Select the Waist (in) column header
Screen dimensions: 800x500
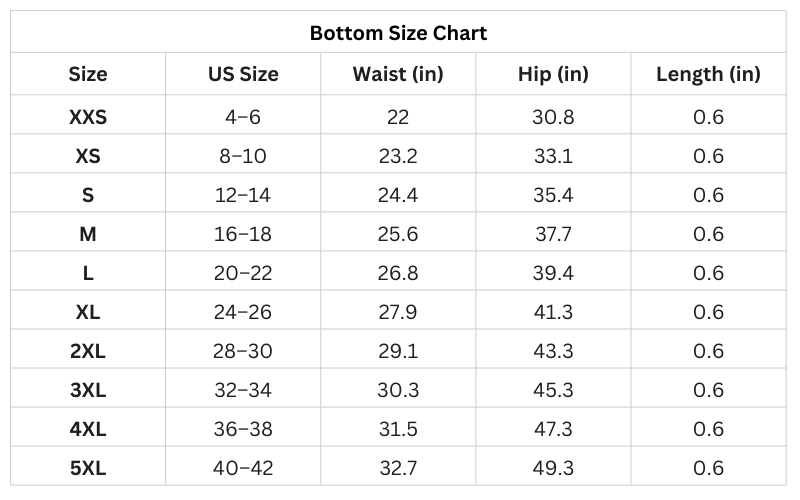(398, 74)
